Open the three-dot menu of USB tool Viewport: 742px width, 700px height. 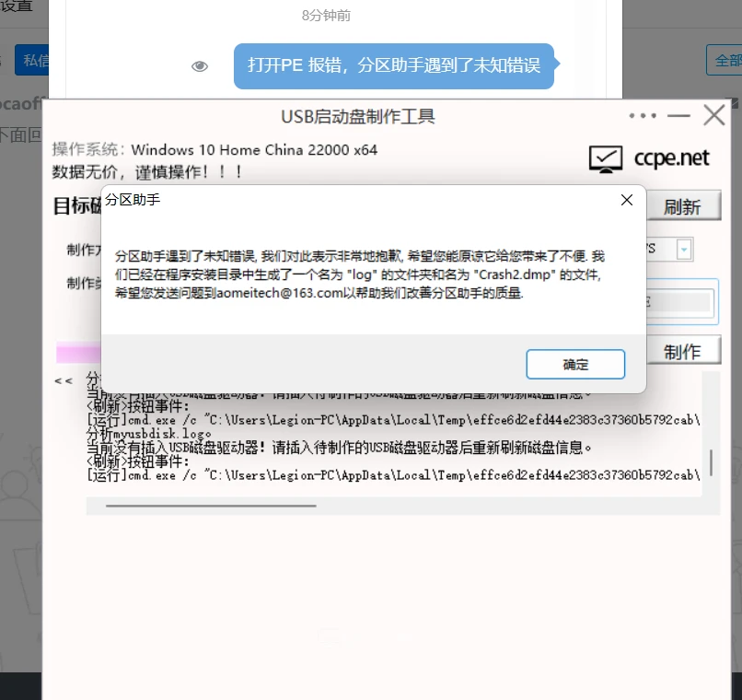tap(643, 115)
